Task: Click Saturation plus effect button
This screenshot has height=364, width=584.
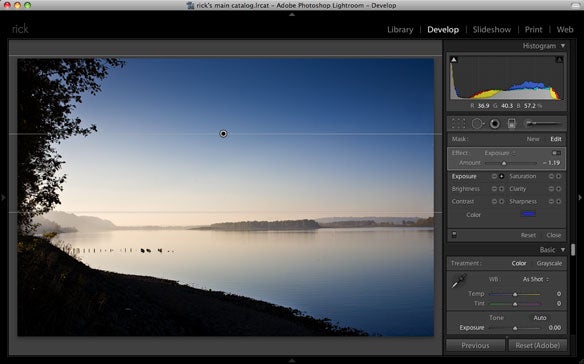Action: click(x=559, y=176)
